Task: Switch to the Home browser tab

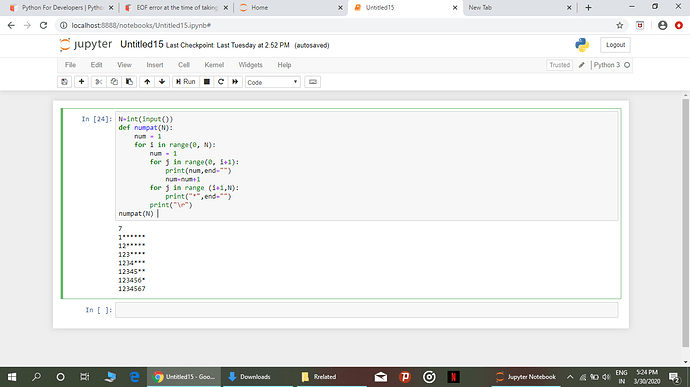Action: click(x=291, y=7)
